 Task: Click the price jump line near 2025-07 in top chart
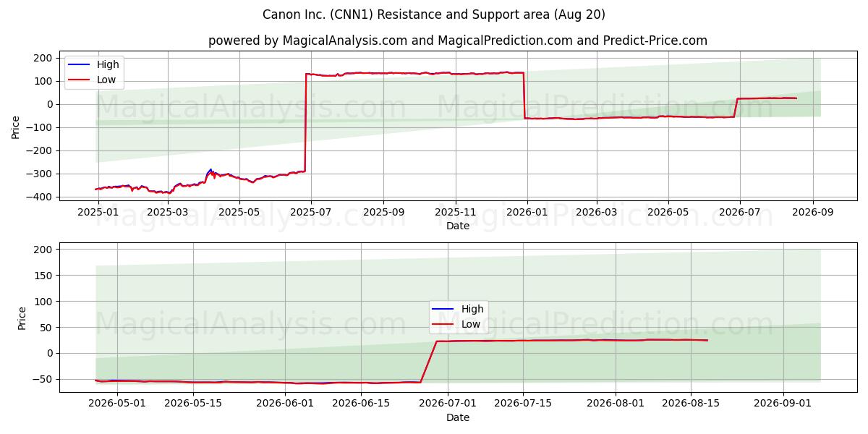coord(305,123)
